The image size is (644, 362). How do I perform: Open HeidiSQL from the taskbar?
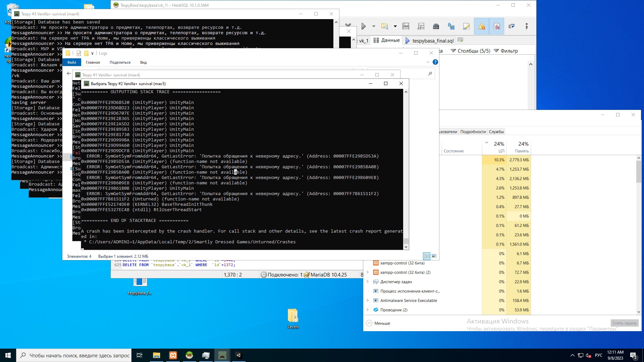(x=189, y=355)
